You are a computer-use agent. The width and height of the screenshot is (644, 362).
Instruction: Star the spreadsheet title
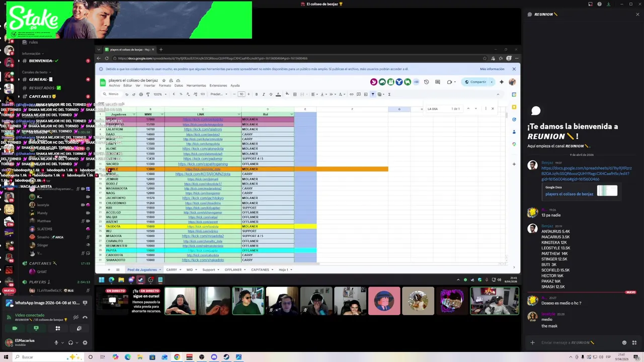164,80
